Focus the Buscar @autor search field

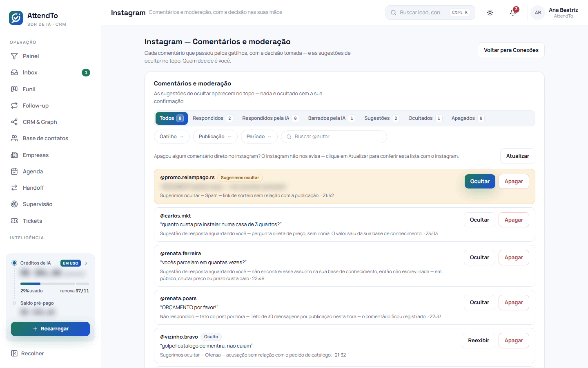point(334,137)
